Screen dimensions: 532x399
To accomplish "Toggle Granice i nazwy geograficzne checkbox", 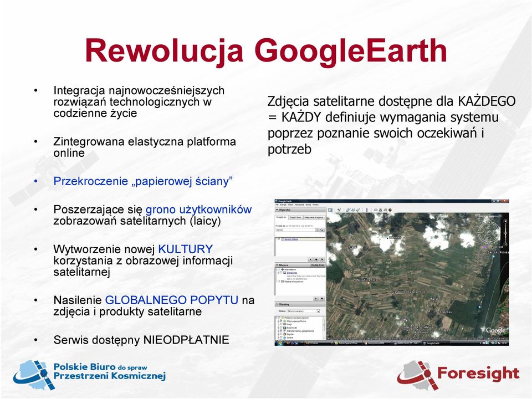I will (x=281, y=331).
